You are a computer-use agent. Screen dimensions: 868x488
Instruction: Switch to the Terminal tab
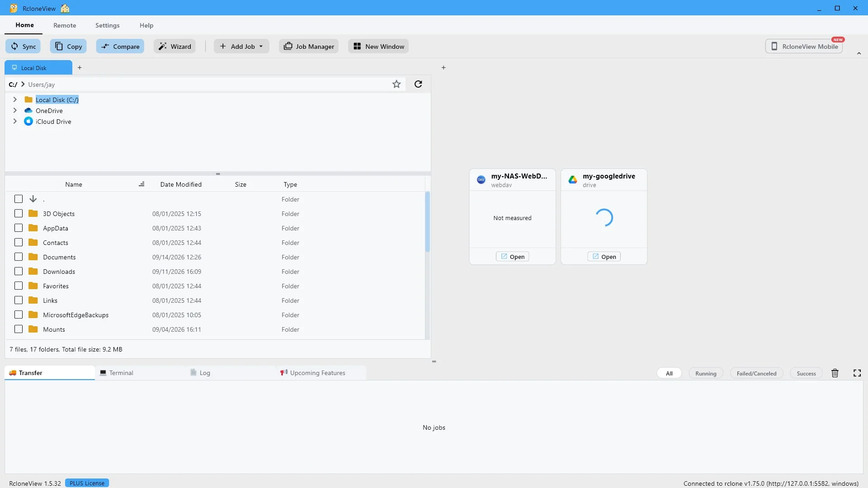click(140, 373)
